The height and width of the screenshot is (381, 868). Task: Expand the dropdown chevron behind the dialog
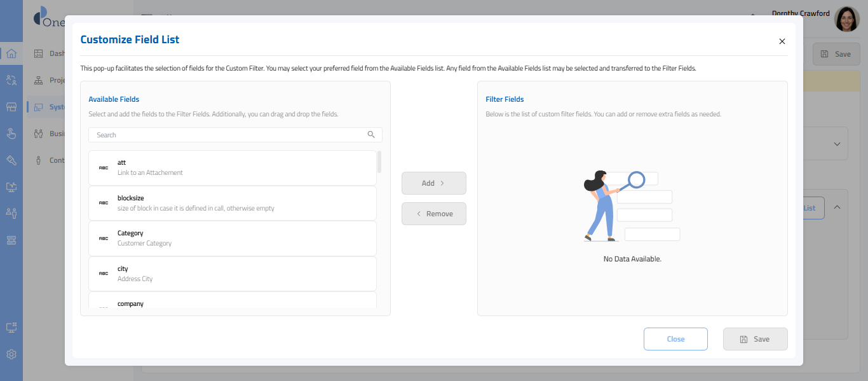click(x=837, y=144)
